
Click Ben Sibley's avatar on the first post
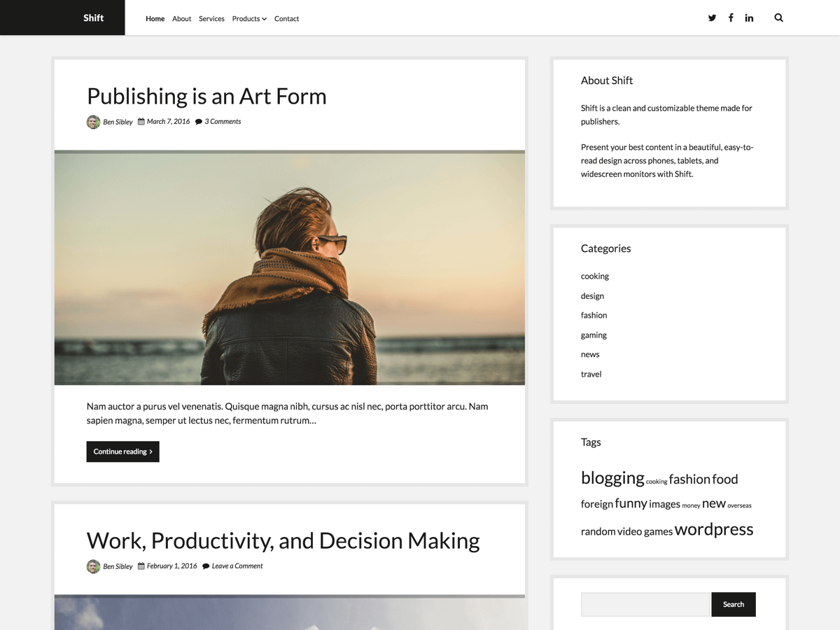pos(93,121)
